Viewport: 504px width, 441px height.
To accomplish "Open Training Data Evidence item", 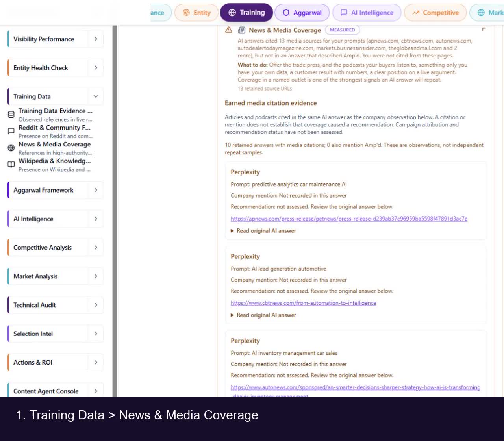I will coord(55,115).
